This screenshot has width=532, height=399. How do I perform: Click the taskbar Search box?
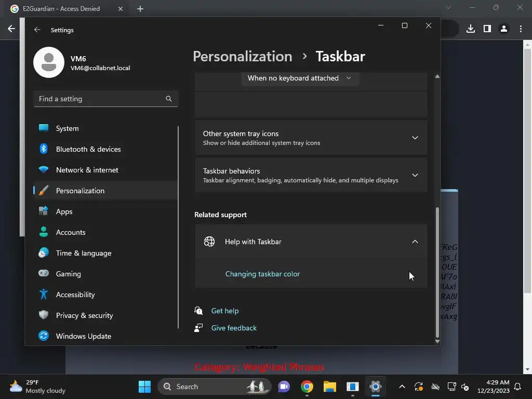[x=215, y=387]
